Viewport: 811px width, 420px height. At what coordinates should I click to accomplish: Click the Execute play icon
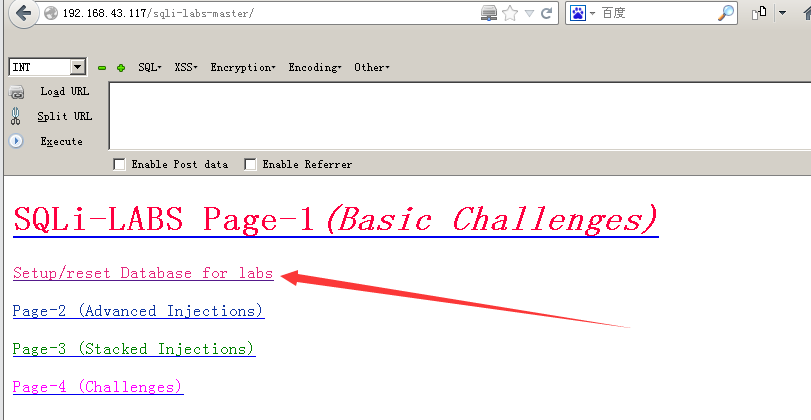click(16, 141)
